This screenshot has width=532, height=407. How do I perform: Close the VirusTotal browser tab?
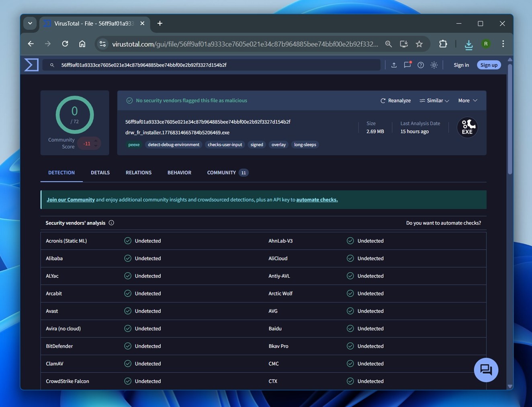click(142, 23)
